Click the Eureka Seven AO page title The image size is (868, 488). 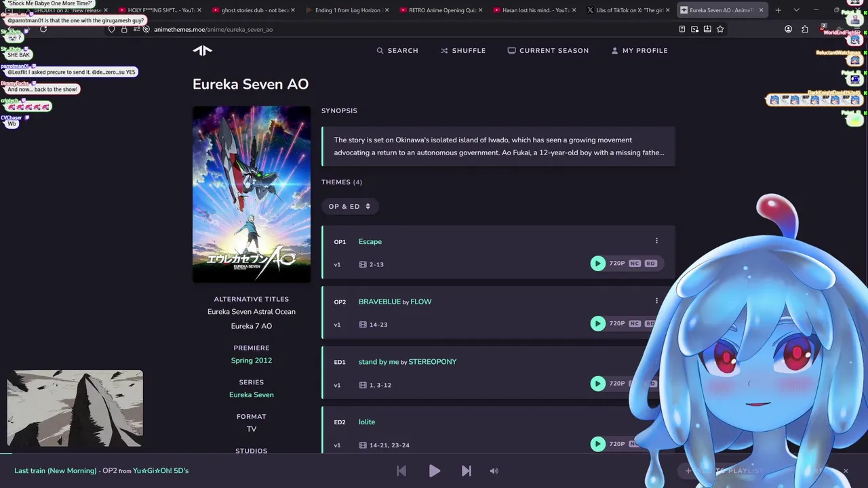(250, 84)
